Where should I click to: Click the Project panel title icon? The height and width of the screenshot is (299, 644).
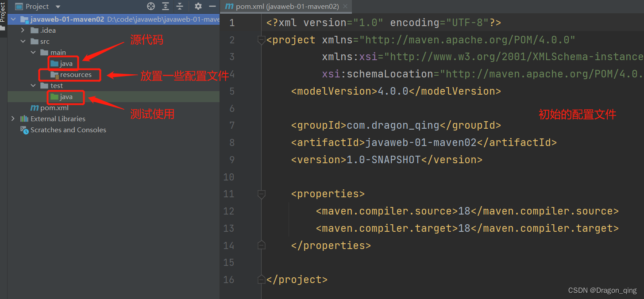click(19, 6)
